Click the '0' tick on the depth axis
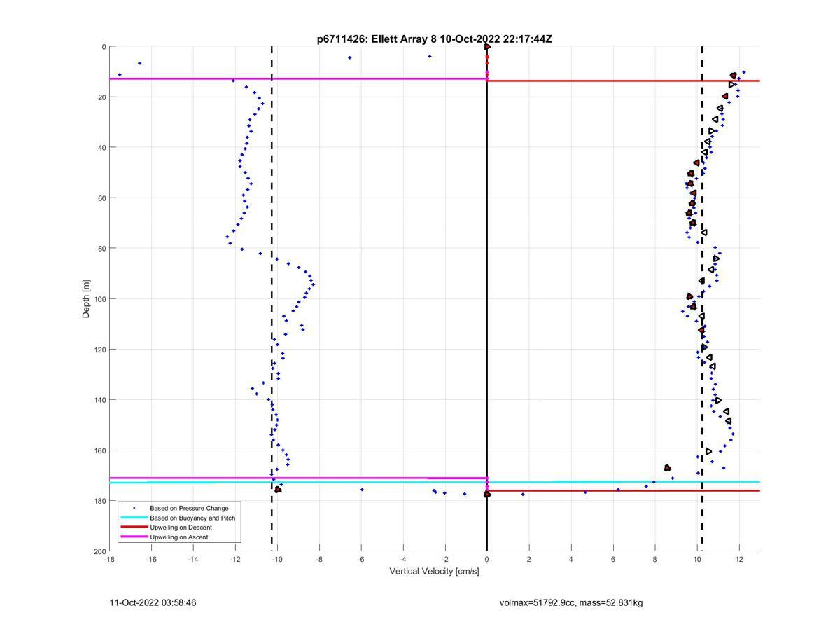The width and height of the screenshot is (840, 620). click(104, 47)
